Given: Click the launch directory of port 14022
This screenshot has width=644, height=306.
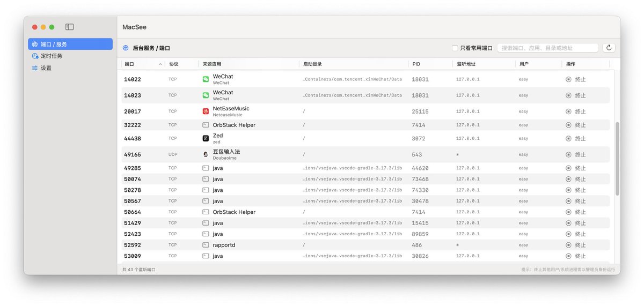Looking at the screenshot, I should (352, 79).
